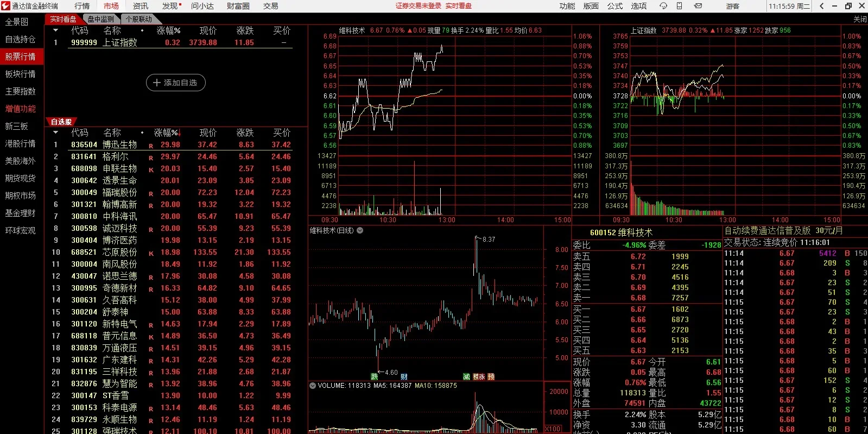
Task: Select 增值功能 in the left sidebar
Action: 21,109
